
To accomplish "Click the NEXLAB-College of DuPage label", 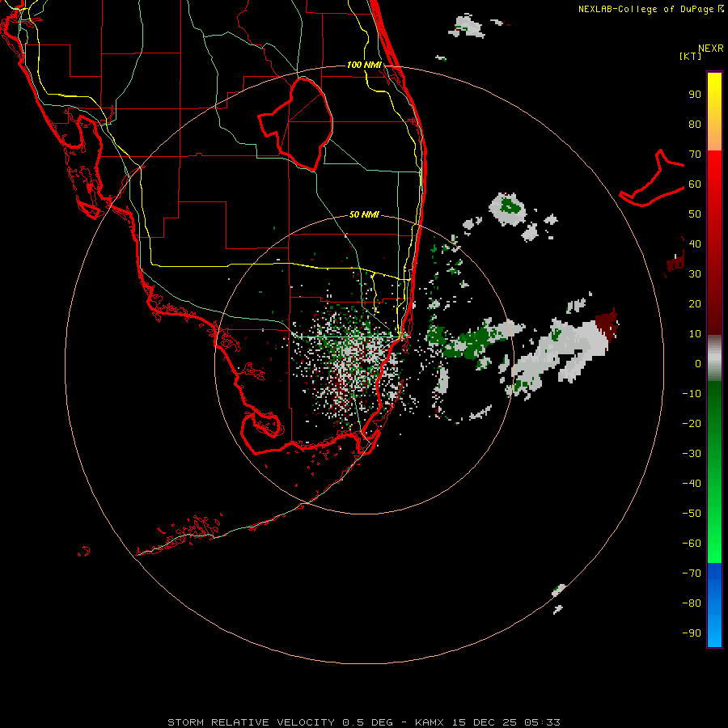I will click(650, 9).
